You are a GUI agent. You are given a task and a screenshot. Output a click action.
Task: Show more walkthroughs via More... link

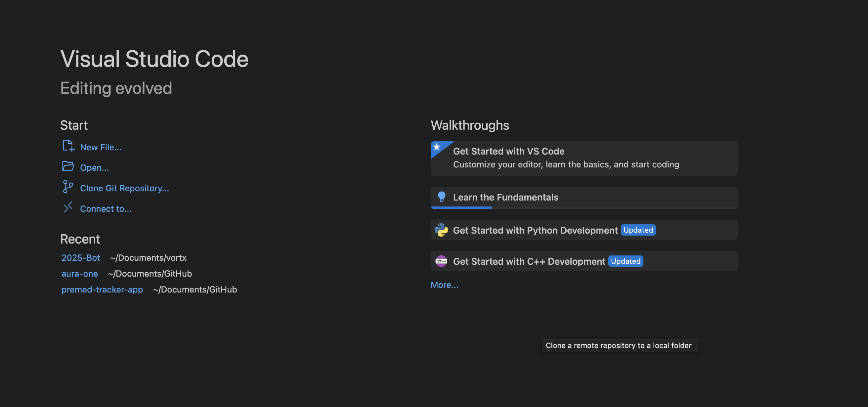(445, 285)
